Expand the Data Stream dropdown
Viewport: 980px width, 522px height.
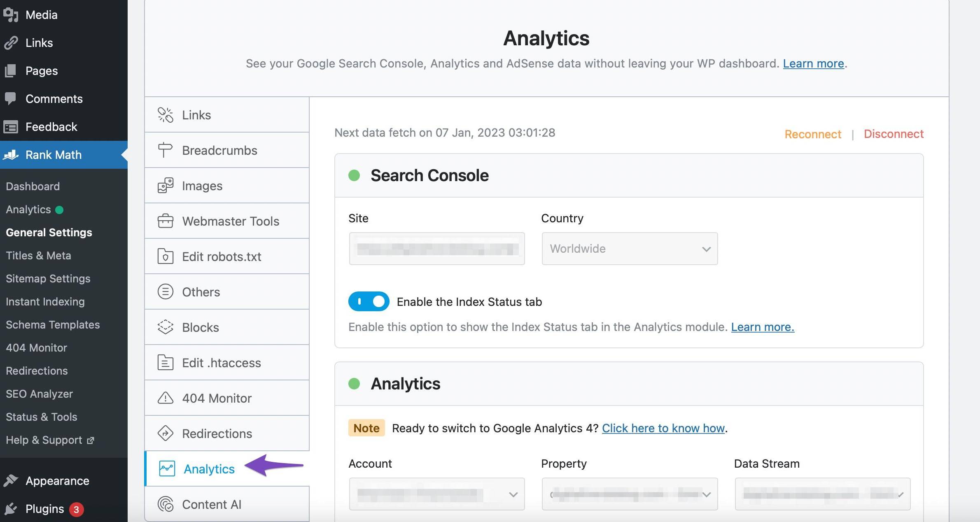[822, 494]
